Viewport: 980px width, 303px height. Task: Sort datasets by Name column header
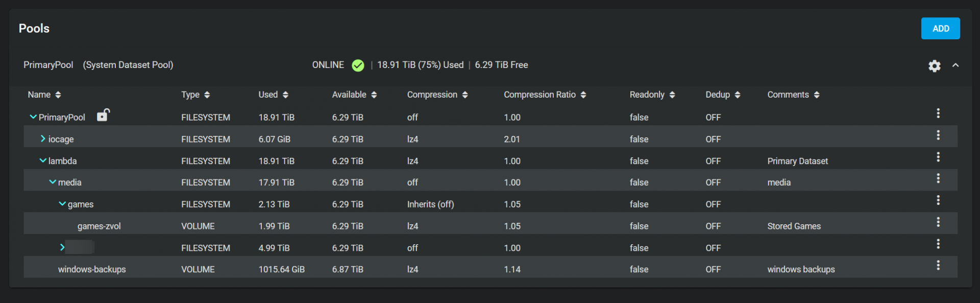click(44, 95)
